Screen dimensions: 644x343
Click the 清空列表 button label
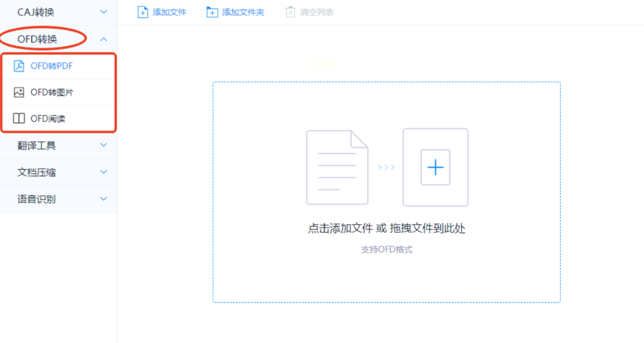click(317, 12)
